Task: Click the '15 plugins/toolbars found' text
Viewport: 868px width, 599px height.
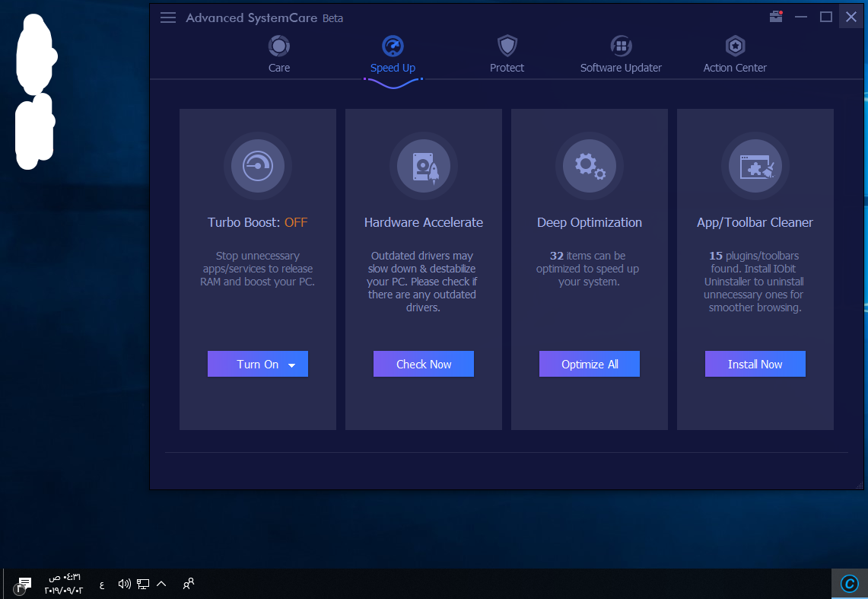Action: click(755, 281)
